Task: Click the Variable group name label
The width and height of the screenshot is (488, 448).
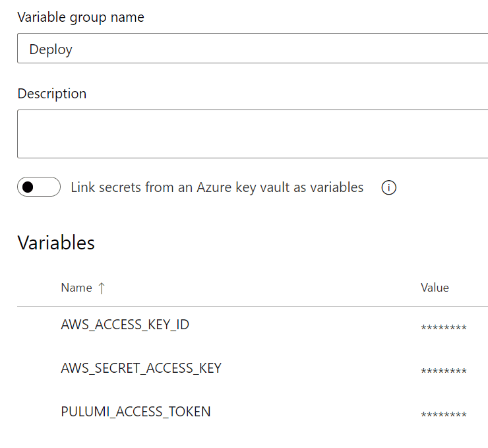Action: tap(81, 17)
